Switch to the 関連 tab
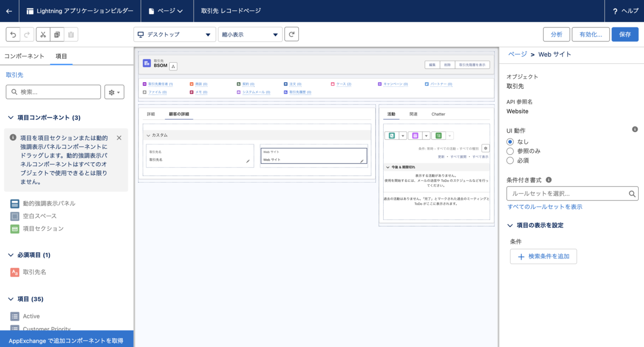644x347 pixels. coord(413,114)
